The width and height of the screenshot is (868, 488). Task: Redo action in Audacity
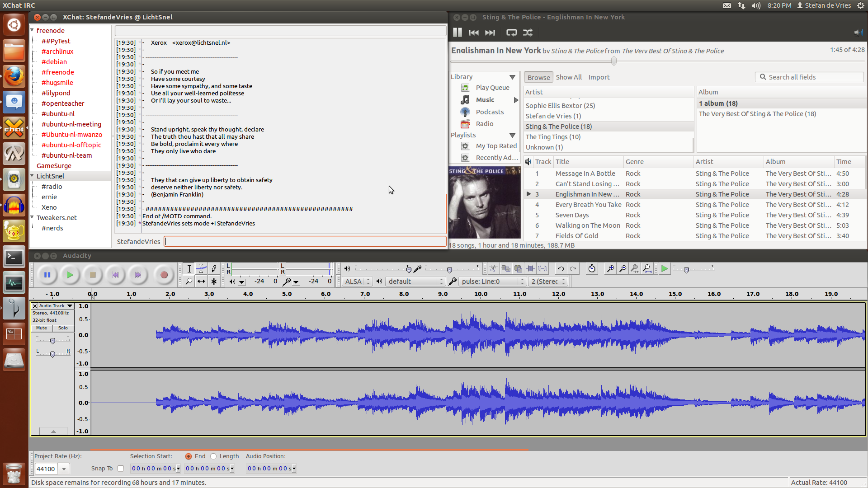coord(573,269)
